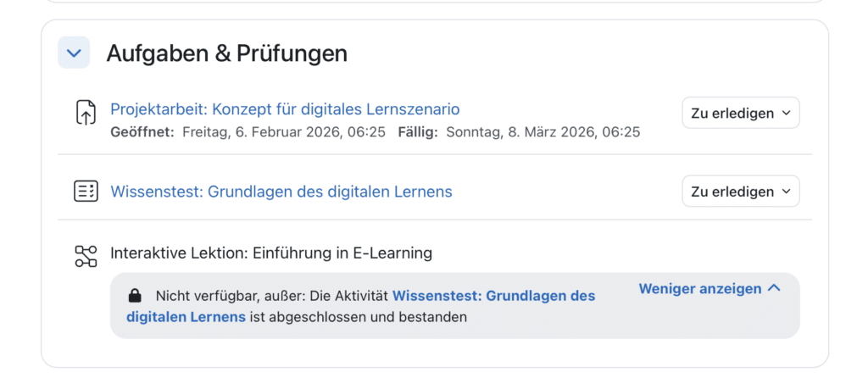Collapse the Aufgaben & Prüfungen section chevron
The image size is (868, 378).
click(74, 53)
